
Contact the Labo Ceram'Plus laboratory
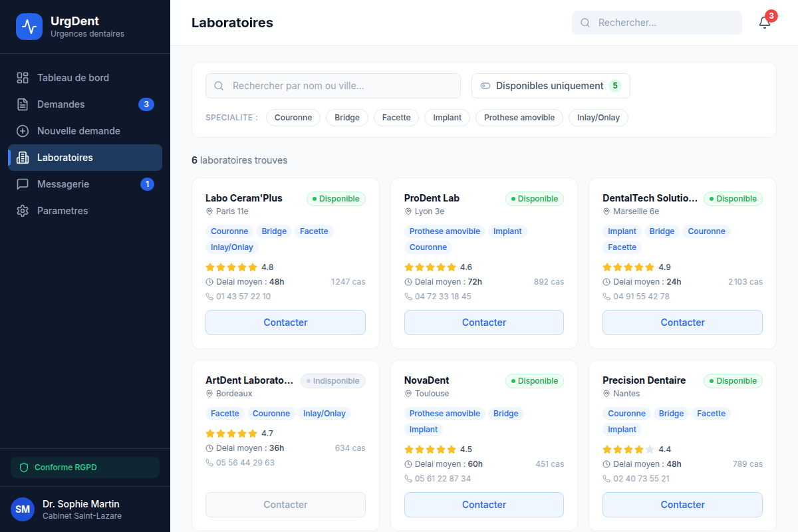click(x=285, y=323)
